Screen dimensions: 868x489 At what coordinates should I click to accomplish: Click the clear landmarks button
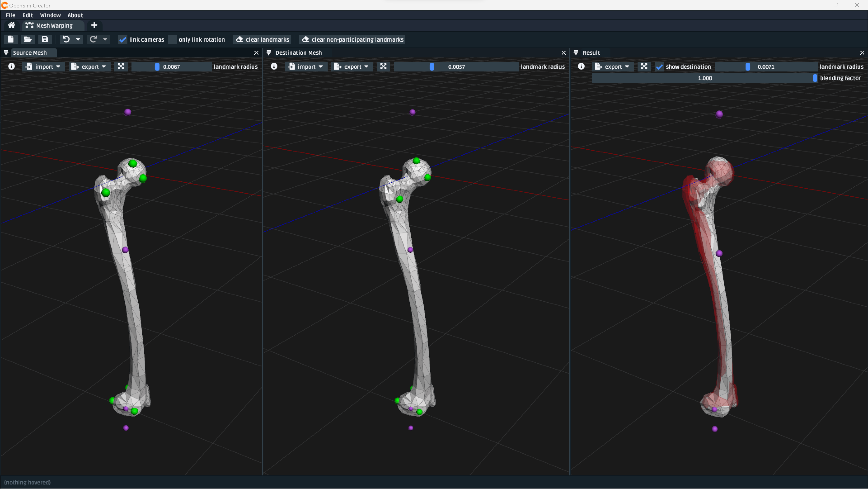click(x=262, y=39)
